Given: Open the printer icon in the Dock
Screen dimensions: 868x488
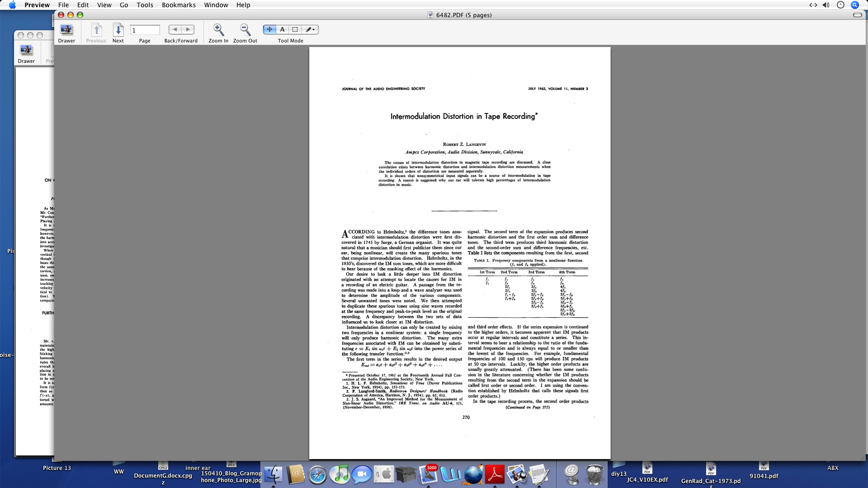Looking at the screenshot, I should coord(406,474).
